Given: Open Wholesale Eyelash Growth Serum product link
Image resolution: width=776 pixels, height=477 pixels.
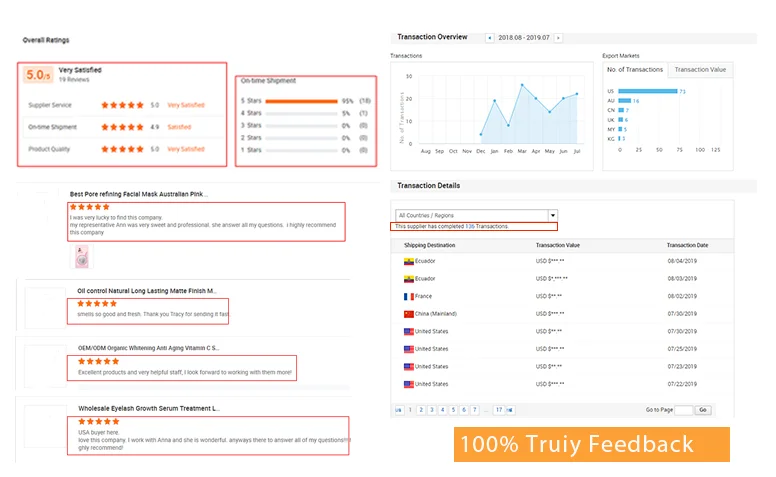Looking at the screenshot, I should [x=148, y=408].
